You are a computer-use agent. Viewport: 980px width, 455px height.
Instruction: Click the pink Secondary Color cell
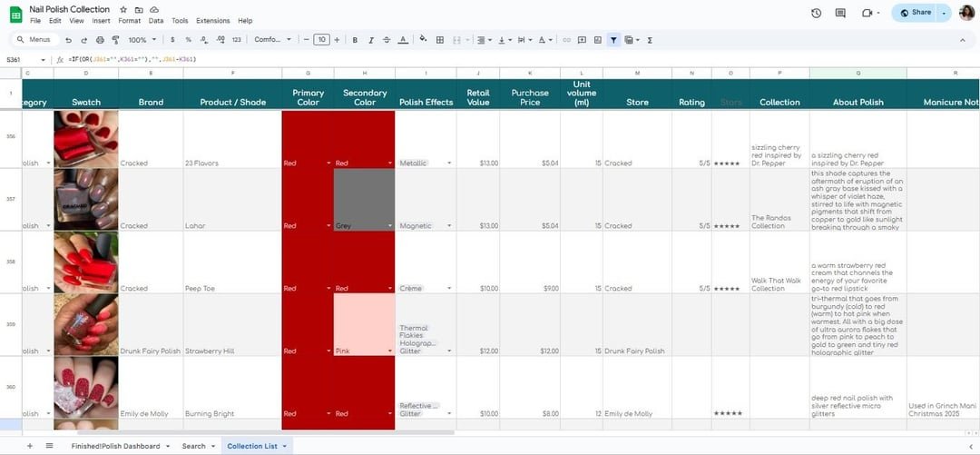coord(364,324)
